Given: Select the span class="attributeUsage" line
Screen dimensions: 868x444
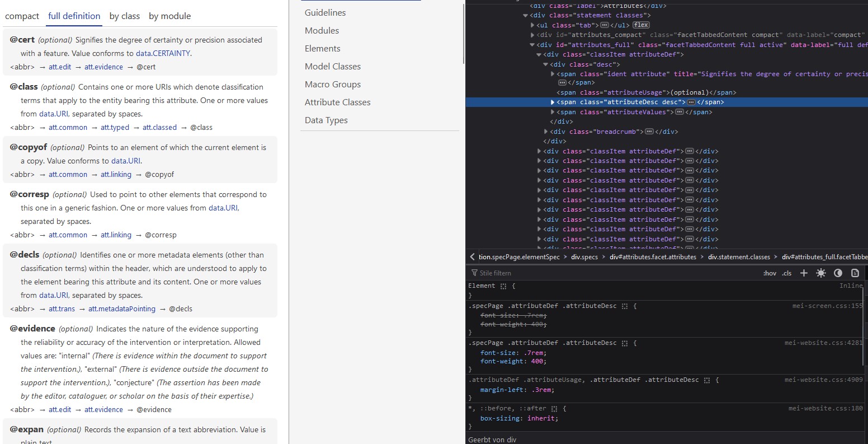Looking at the screenshot, I should coord(647,92).
